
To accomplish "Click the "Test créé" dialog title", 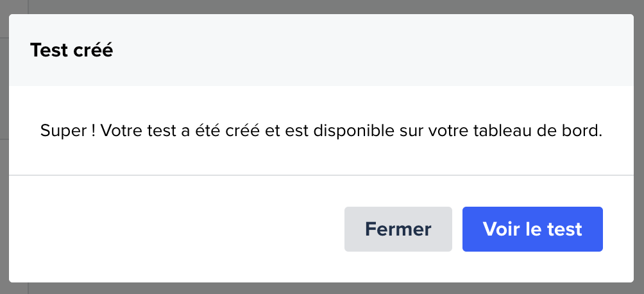I will point(71,50).
